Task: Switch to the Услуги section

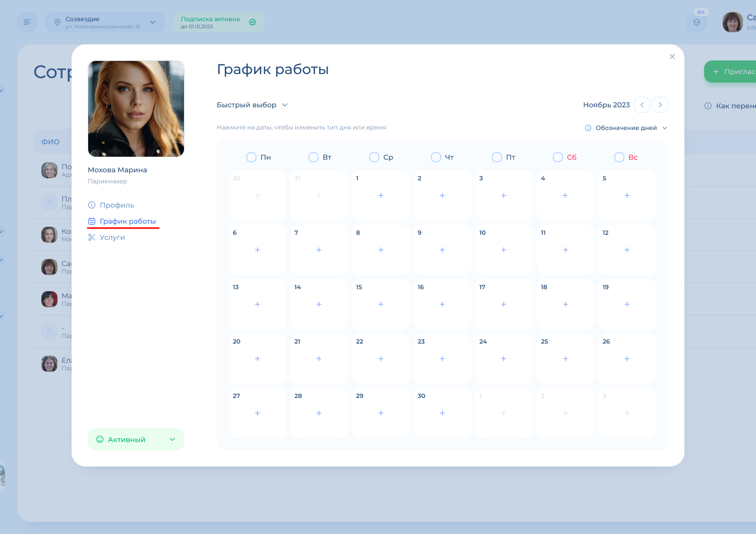Action: tap(112, 237)
